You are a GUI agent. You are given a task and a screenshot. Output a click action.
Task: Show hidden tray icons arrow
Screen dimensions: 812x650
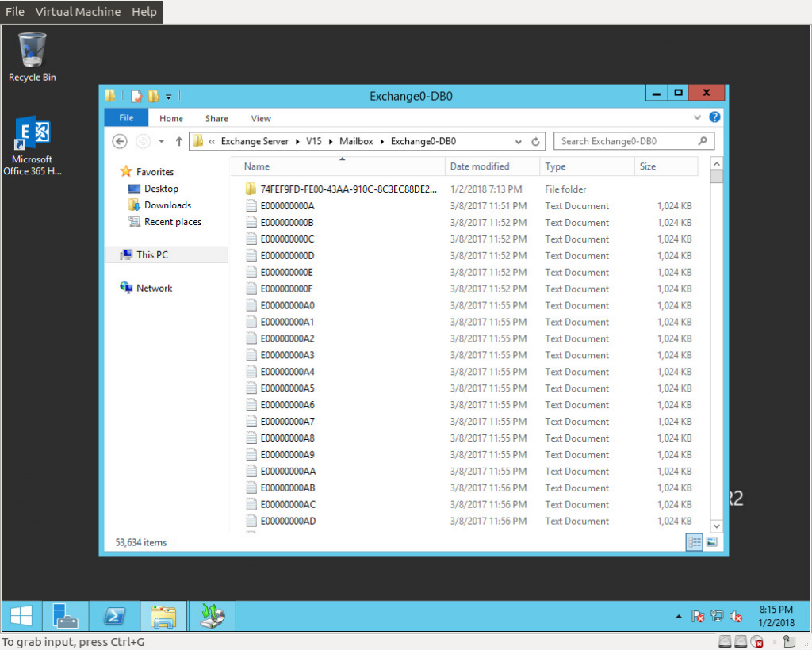679,617
